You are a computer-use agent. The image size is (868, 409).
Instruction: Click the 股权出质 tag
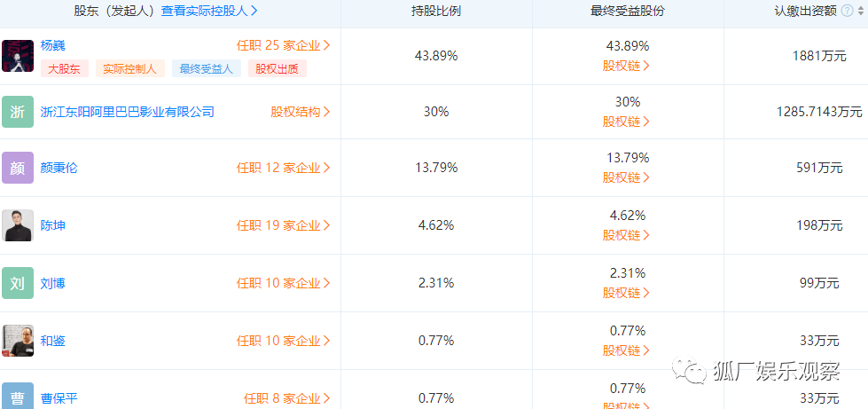[x=277, y=68]
